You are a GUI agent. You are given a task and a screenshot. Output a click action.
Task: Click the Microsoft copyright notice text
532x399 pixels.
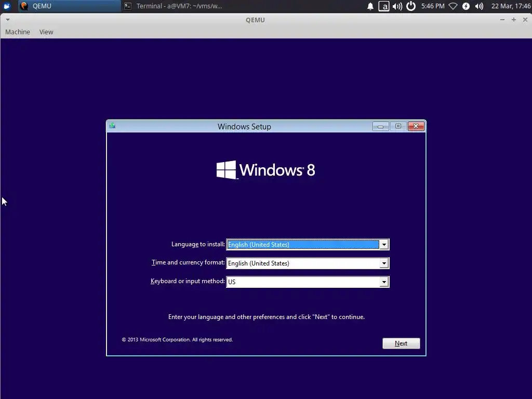click(177, 340)
